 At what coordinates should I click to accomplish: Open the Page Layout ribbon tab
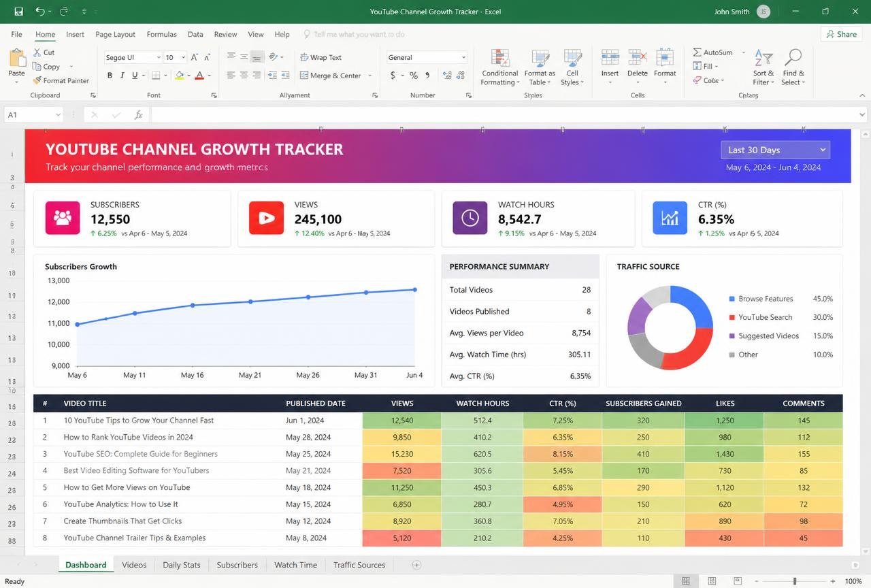click(x=115, y=34)
